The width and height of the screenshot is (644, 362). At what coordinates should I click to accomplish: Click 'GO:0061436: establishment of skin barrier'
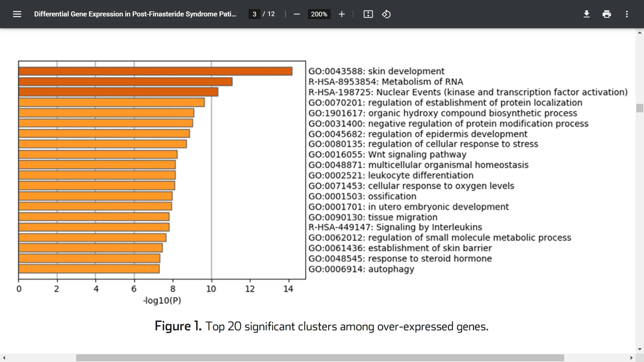(x=400, y=248)
